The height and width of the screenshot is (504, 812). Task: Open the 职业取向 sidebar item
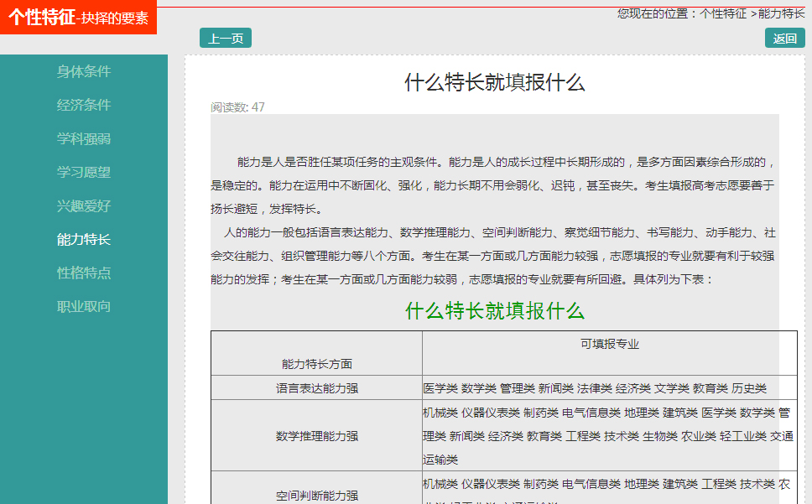(x=83, y=307)
